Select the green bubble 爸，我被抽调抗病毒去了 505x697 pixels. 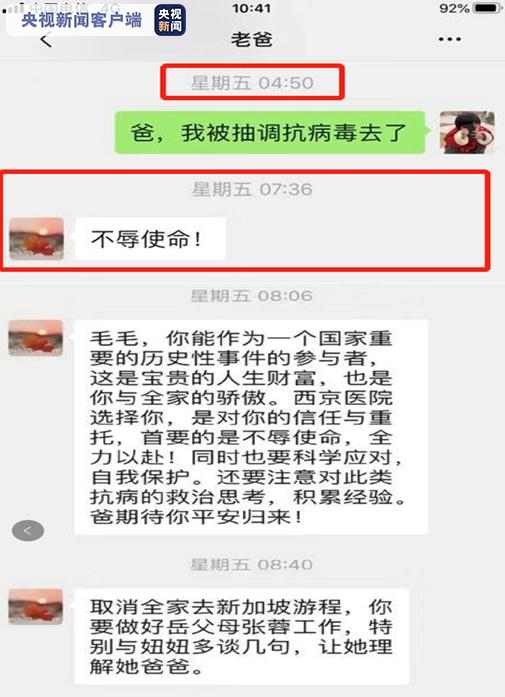tap(270, 132)
